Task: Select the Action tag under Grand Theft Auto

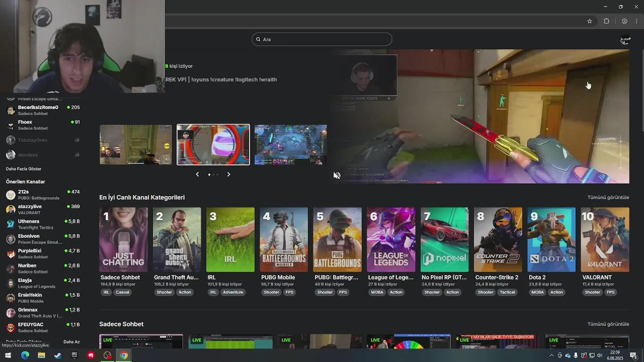Action: point(185,292)
